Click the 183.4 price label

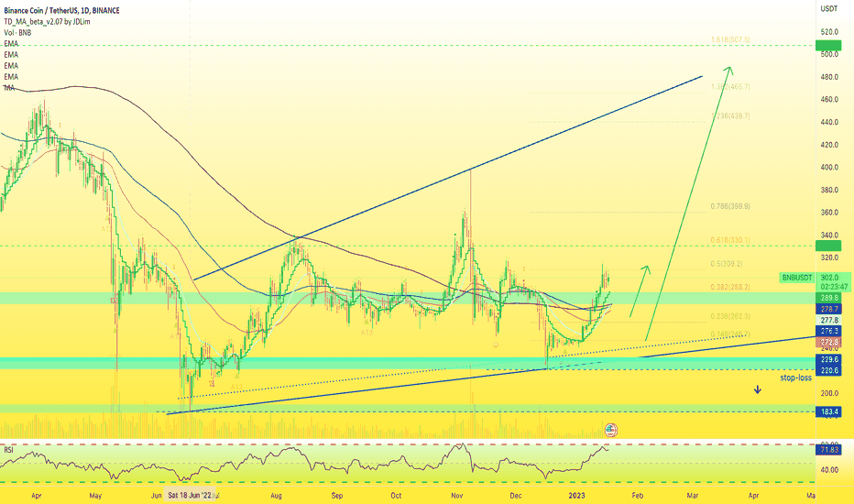tap(827, 412)
